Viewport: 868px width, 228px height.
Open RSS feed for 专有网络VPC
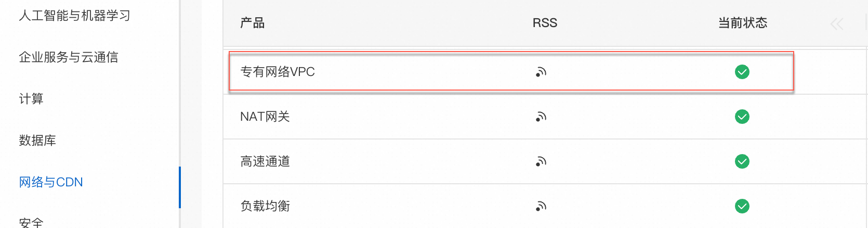click(541, 72)
